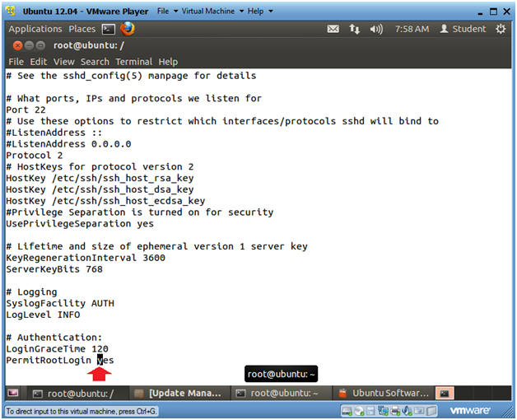
Task: Click the ssh_host_ecdsa_key HostKey line
Action: [105, 201]
